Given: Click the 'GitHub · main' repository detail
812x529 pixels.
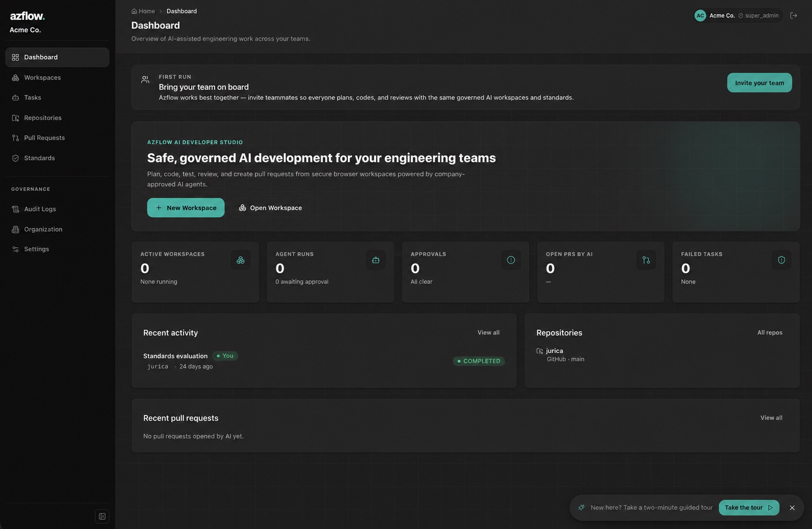Looking at the screenshot, I should tap(565, 359).
